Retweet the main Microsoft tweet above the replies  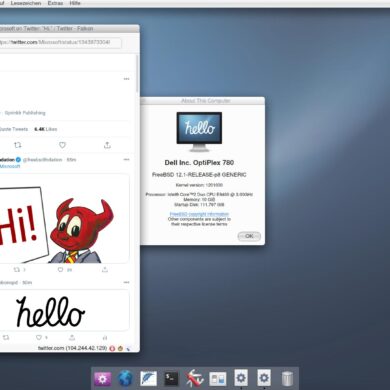coord(18,145)
